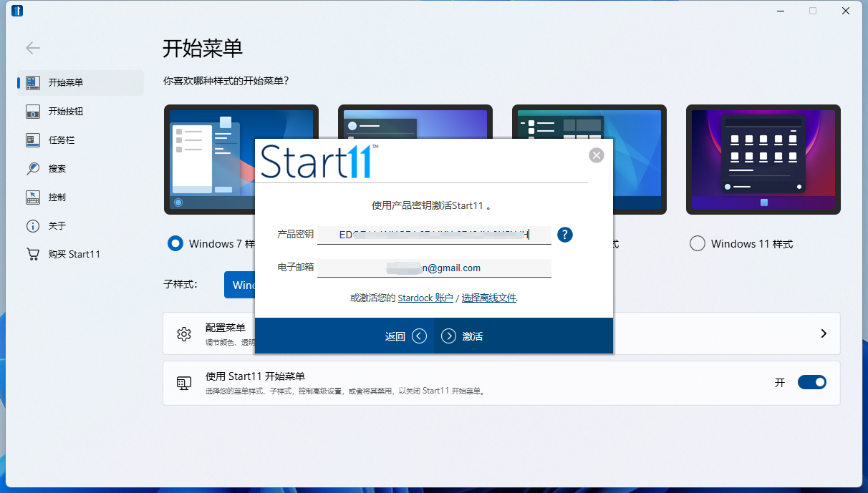
Task: Select the dark Windows 11 style thumbnail
Action: pyautogui.click(x=763, y=159)
